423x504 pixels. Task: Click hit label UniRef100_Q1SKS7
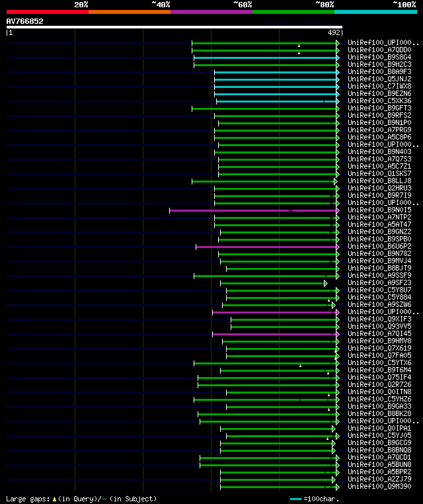click(379, 173)
